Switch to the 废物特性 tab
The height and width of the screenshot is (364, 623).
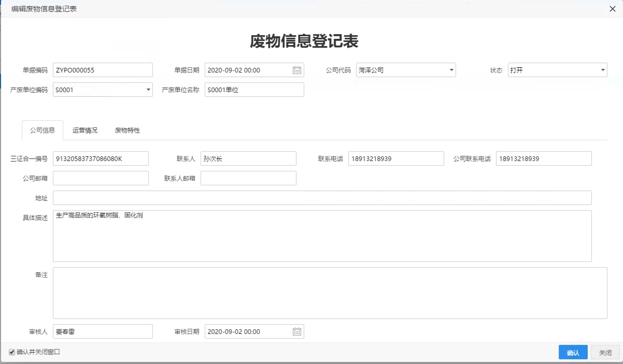pyautogui.click(x=128, y=130)
